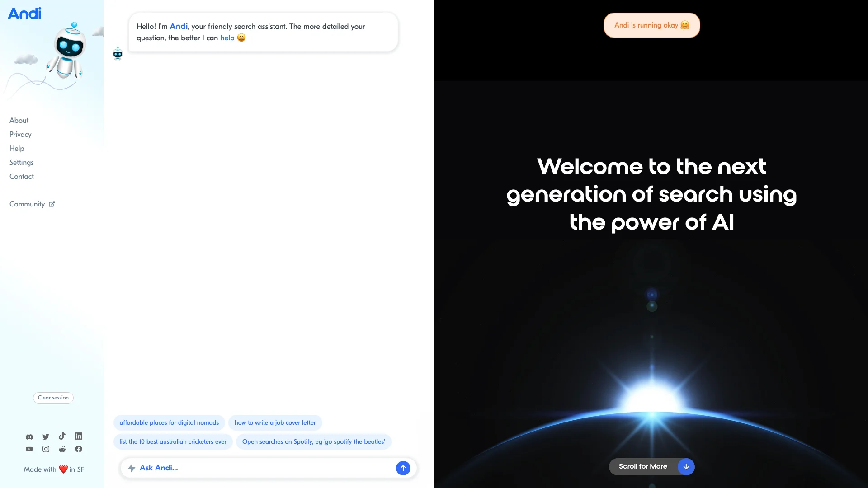This screenshot has width=868, height=488.
Task: Open Andi's LinkedIn page
Action: [79, 436]
